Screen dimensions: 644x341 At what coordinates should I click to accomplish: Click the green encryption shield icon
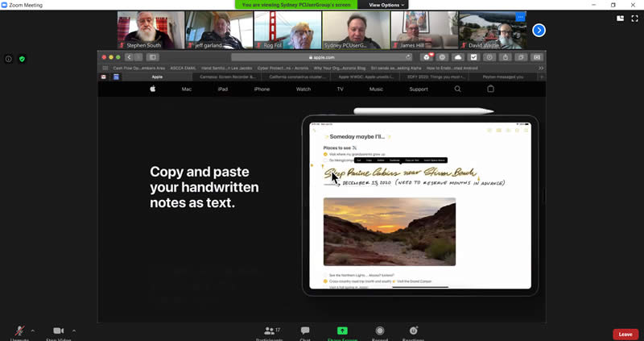pos(23,59)
